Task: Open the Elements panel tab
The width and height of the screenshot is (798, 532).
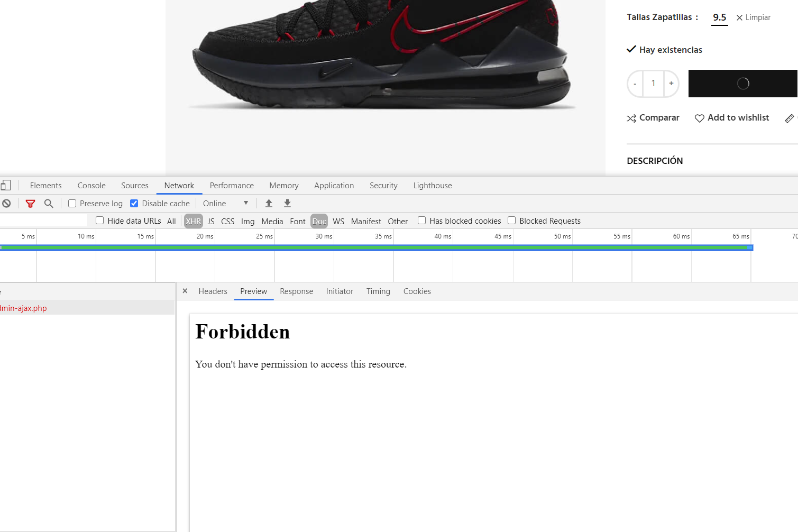Action: (46, 186)
